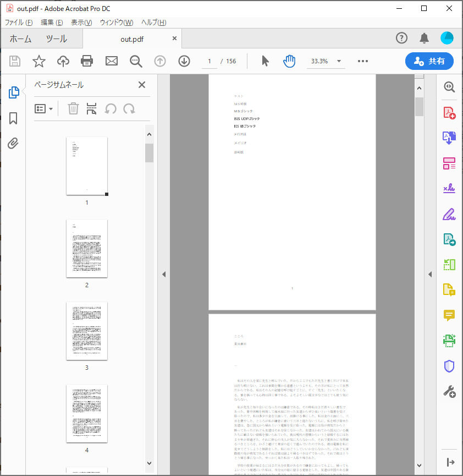Activate the hand pan tool
The height and width of the screenshot is (476, 463).
(289, 61)
